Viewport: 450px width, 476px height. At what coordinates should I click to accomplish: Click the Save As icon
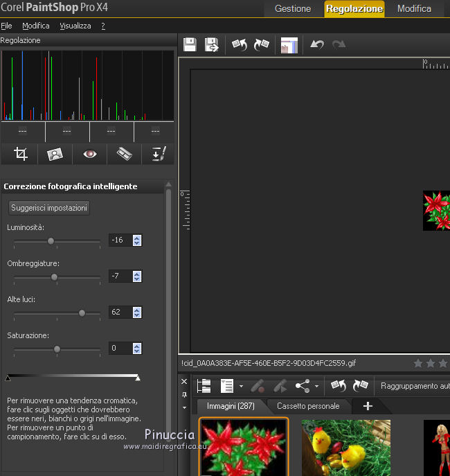coord(212,45)
